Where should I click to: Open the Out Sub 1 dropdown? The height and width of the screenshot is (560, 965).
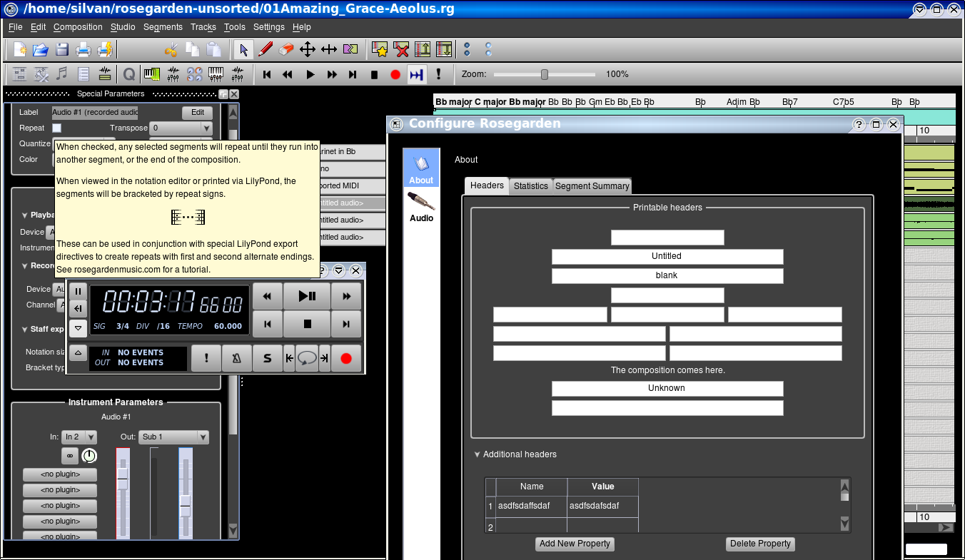coord(173,437)
